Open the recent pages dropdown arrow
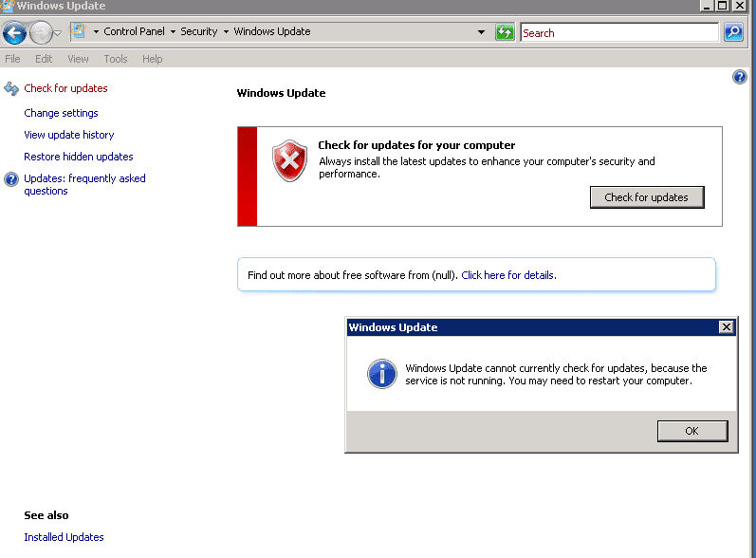The image size is (756, 558). [57, 33]
